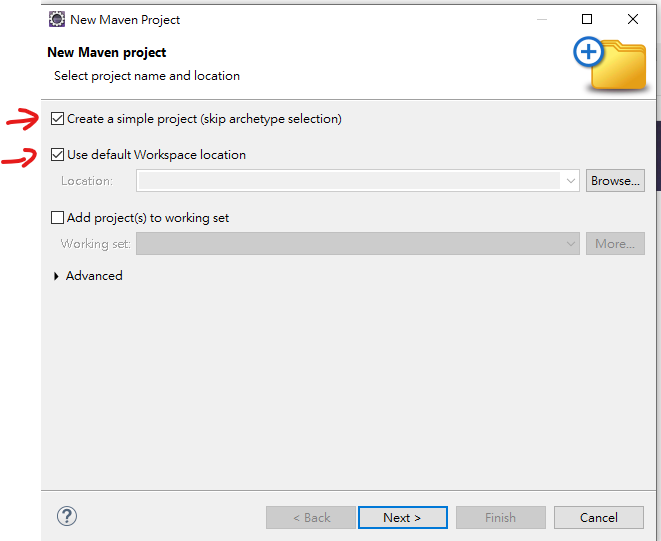Click the < Back button
The height and width of the screenshot is (541, 661).
pos(310,517)
